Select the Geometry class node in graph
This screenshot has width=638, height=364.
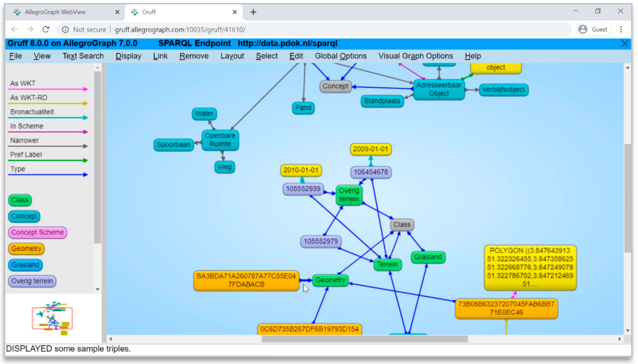[x=330, y=280]
